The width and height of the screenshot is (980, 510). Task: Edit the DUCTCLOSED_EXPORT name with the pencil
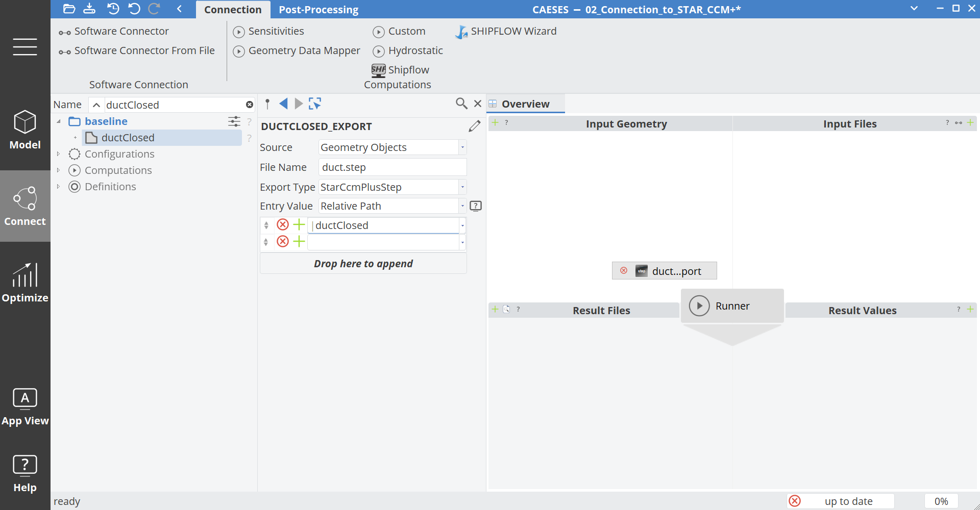(475, 126)
